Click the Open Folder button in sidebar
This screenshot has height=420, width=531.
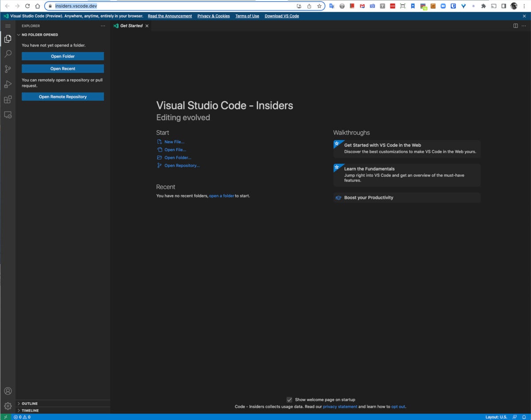click(63, 56)
